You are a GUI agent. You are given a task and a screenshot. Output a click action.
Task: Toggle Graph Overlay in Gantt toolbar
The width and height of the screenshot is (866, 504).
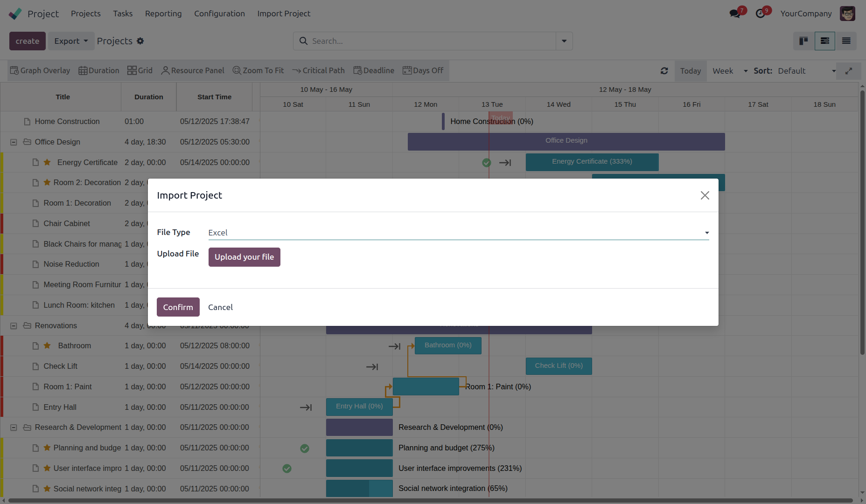(40, 70)
